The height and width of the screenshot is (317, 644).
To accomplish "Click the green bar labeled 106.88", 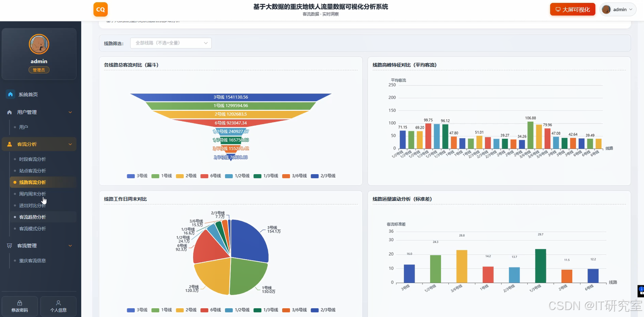I will 531,135.
